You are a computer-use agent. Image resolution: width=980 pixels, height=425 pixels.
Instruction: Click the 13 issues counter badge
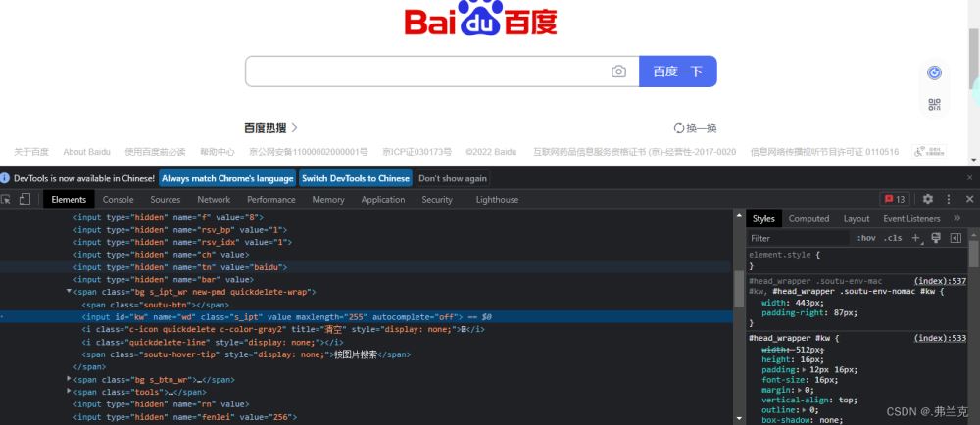click(895, 199)
